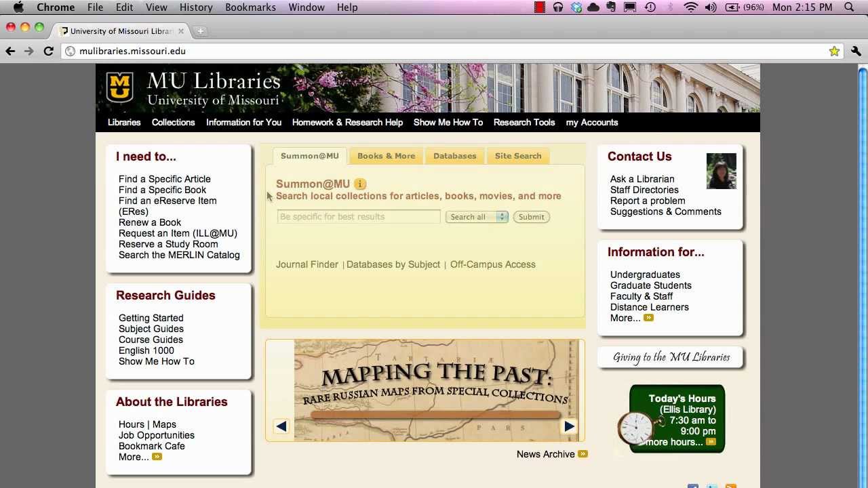Open Spotlight search magnifier icon

coord(849,7)
